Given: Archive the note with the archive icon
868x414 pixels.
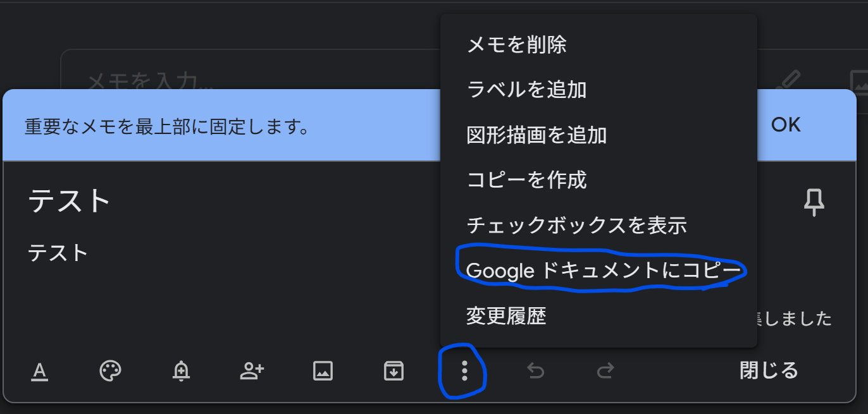Looking at the screenshot, I should tap(394, 371).
